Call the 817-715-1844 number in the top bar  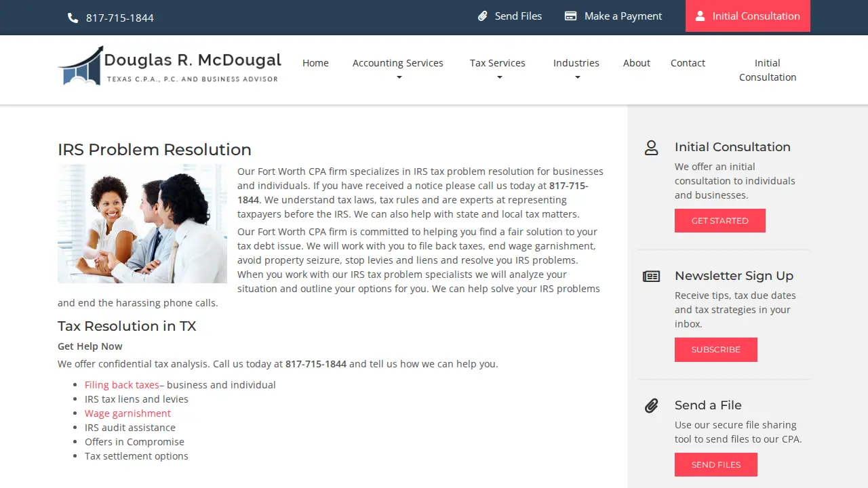click(120, 18)
